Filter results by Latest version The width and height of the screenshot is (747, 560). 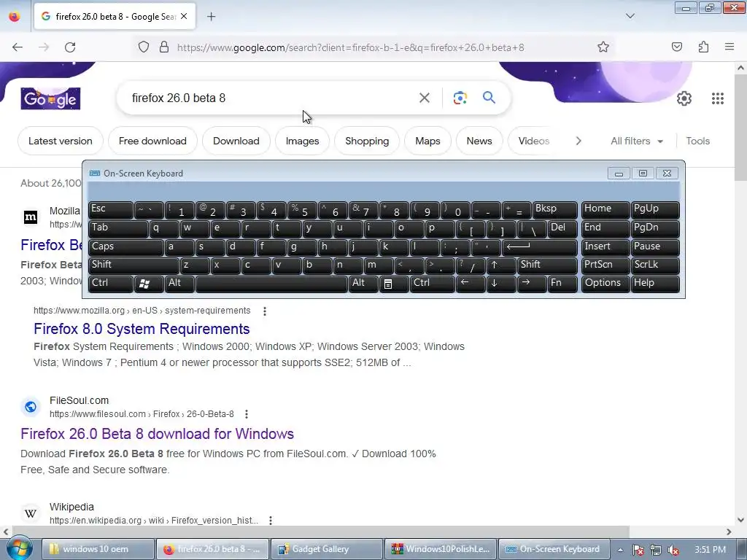click(x=60, y=141)
